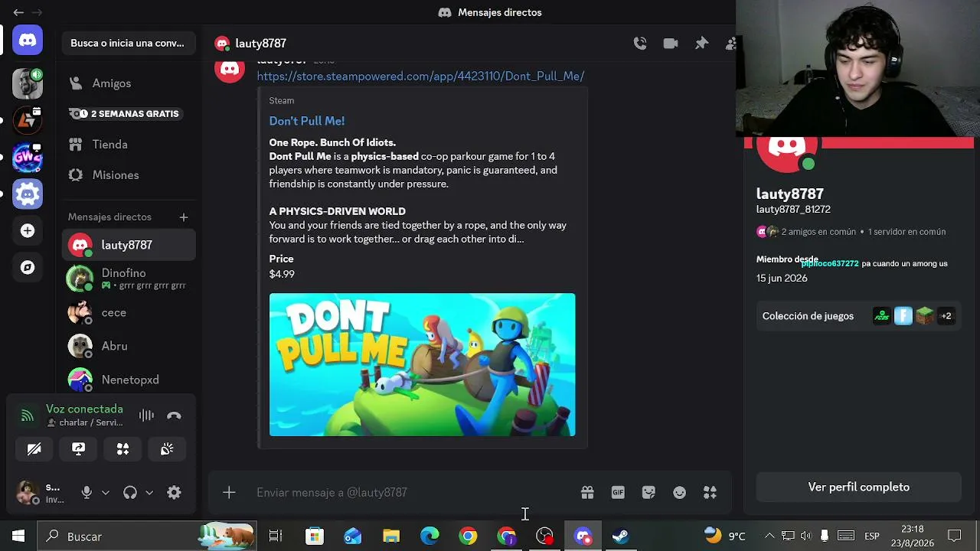Open Abru direct message

pos(129,346)
